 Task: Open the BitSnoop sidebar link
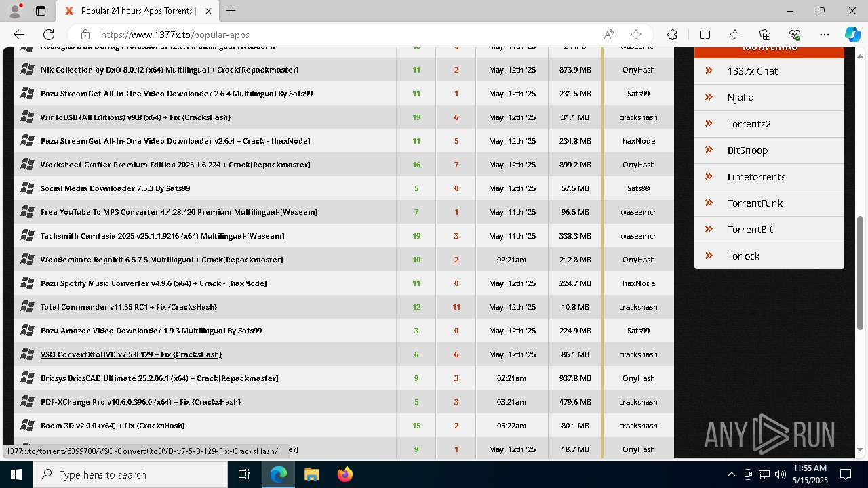coord(747,150)
